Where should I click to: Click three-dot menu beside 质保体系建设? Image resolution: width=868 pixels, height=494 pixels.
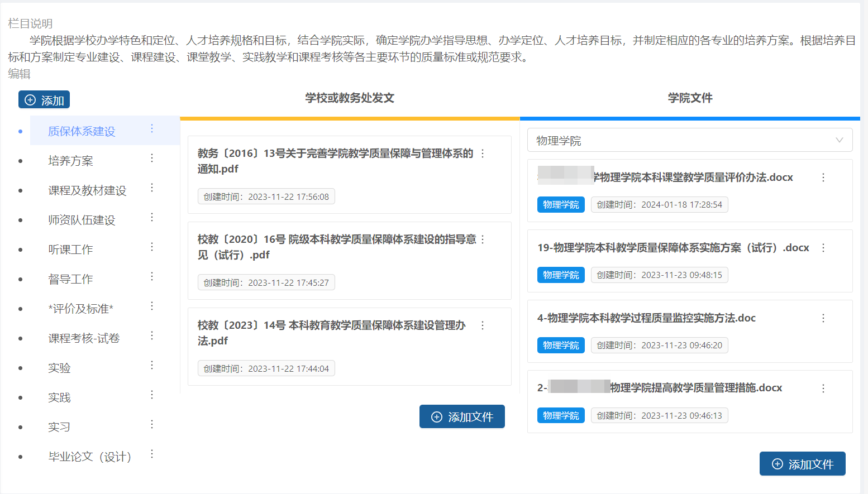coord(152,129)
